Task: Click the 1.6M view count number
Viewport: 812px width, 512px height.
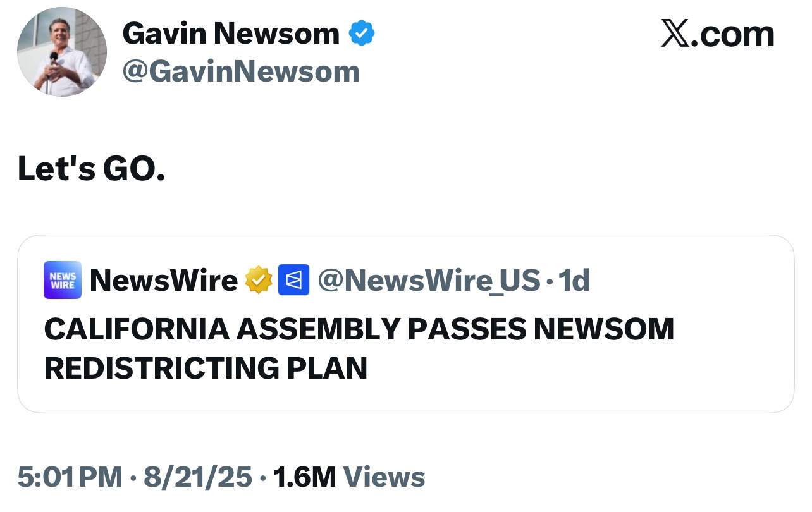Action: click(304, 477)
